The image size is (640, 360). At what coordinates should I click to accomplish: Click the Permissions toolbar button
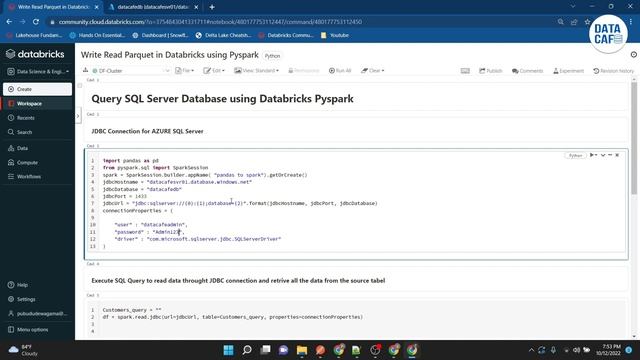pos(304,71)
